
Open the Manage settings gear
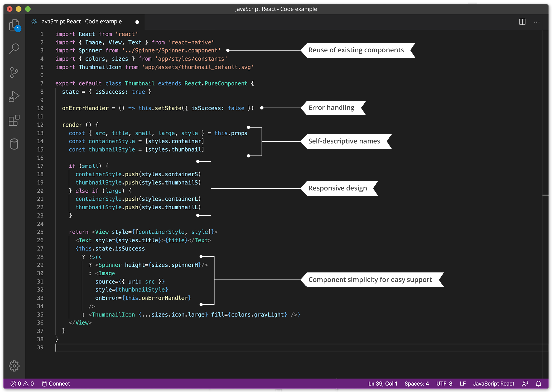pyautogui.click(x=14, y=366)
